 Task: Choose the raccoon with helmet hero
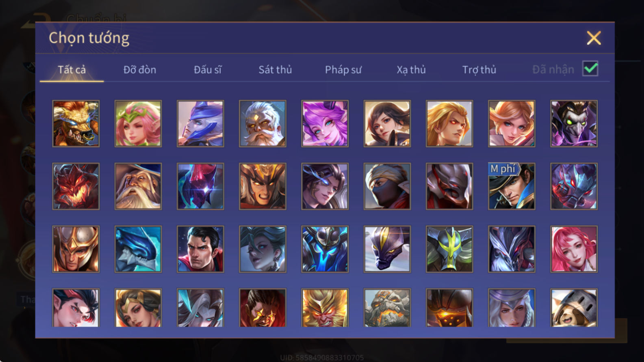[x=574, y=308]
